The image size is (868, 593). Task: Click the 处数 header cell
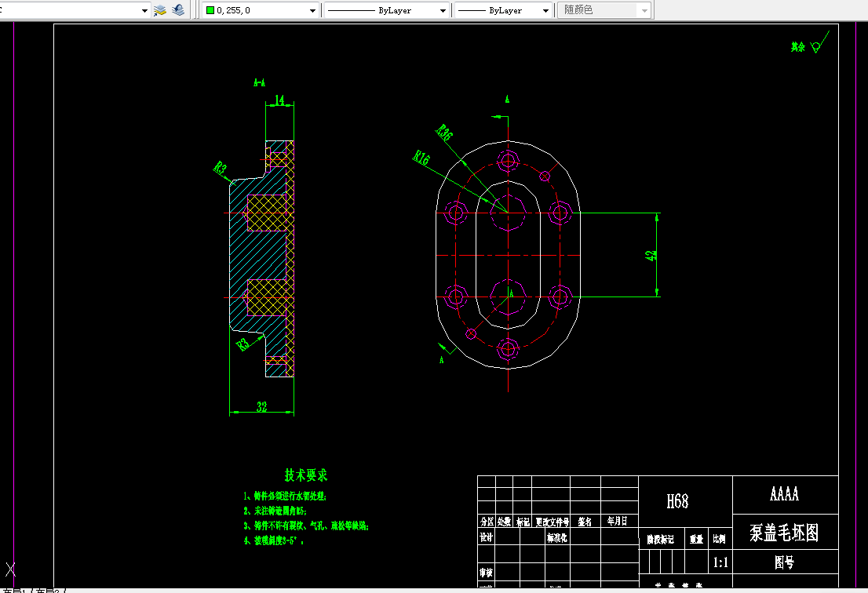click(504, 522)
